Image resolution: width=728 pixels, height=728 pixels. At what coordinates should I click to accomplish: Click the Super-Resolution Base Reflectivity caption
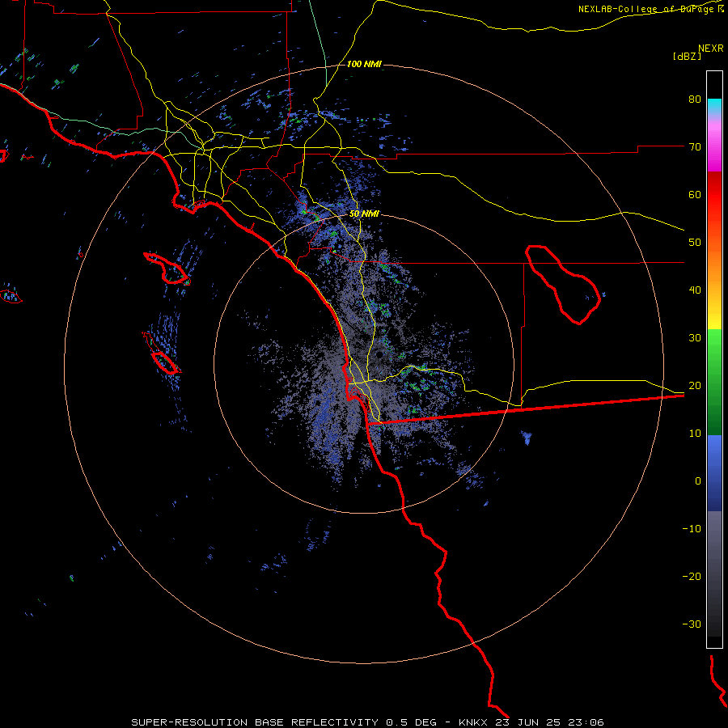tap(367, 722)
